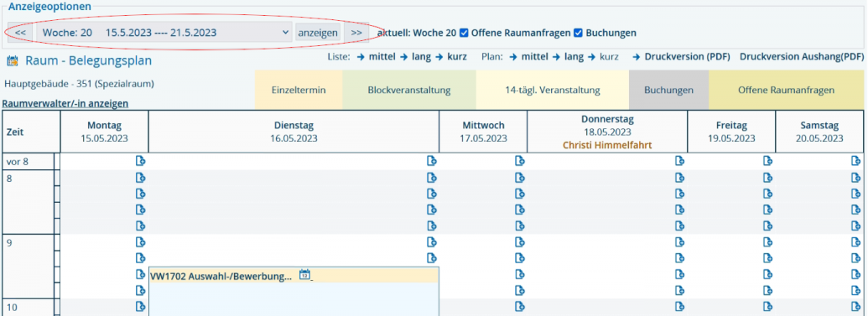Screen dimensions: 868x316
Task: Click booking icon for Samstag vor 8 row
Action: (855, 161)
